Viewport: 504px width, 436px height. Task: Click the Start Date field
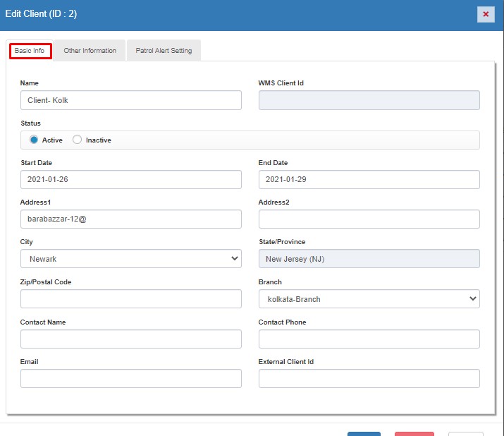[131, 179]
